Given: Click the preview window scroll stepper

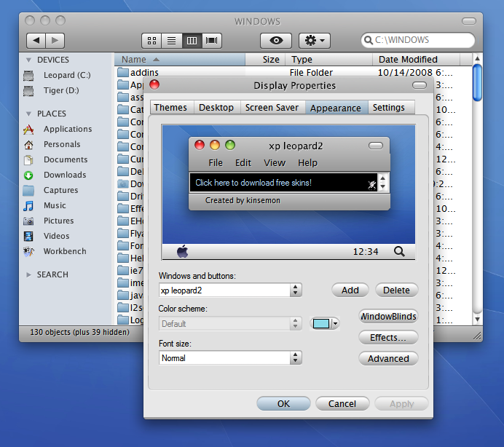Looking at the screenshot, I should click(383, 183).
